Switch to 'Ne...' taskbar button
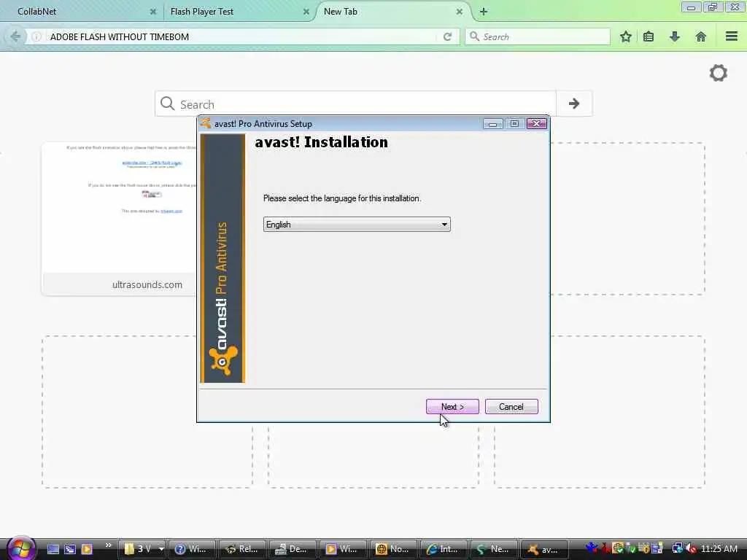This screenshot has height=560, width=747. (494, 549)
